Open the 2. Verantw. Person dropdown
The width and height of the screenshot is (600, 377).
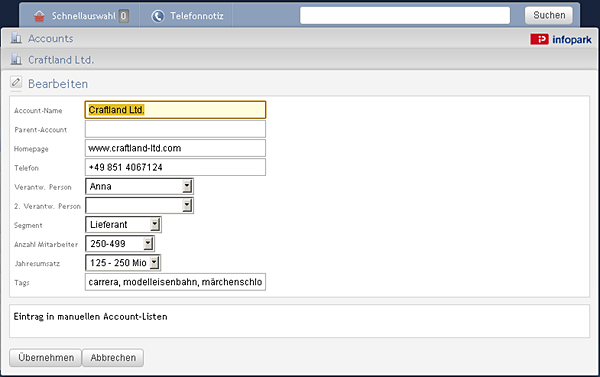point(139,206)
